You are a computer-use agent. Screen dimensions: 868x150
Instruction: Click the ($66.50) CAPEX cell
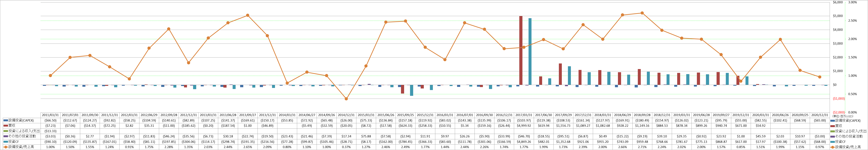click(50, 120)
